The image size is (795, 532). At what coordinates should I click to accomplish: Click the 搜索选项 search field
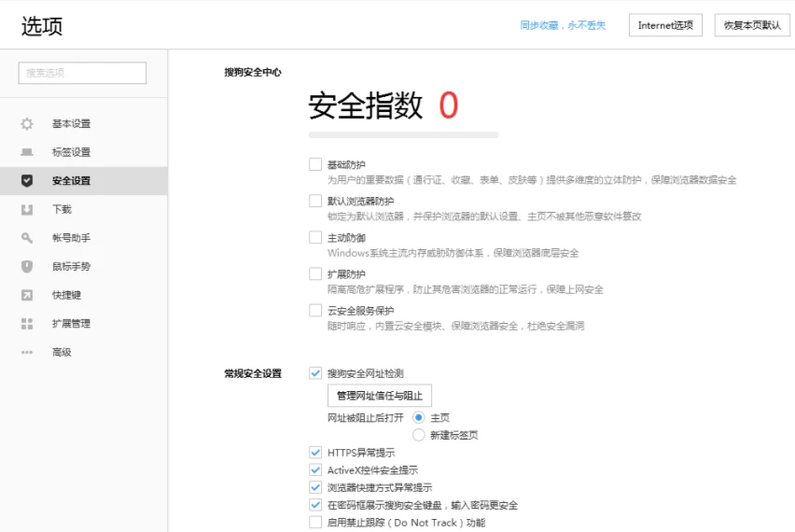pos(82,73)
